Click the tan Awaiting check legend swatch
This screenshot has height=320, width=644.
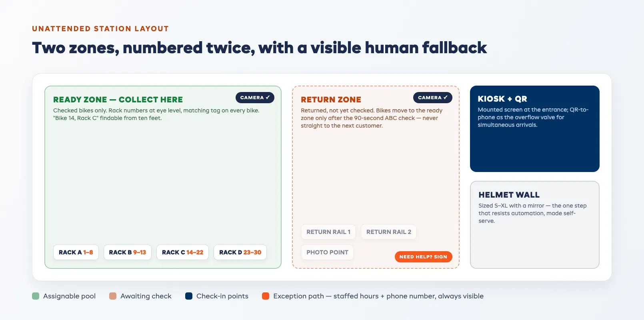[113, 296]
